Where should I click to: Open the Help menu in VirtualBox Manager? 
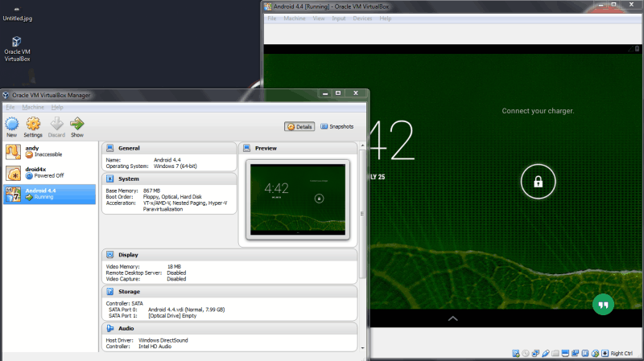57,107
